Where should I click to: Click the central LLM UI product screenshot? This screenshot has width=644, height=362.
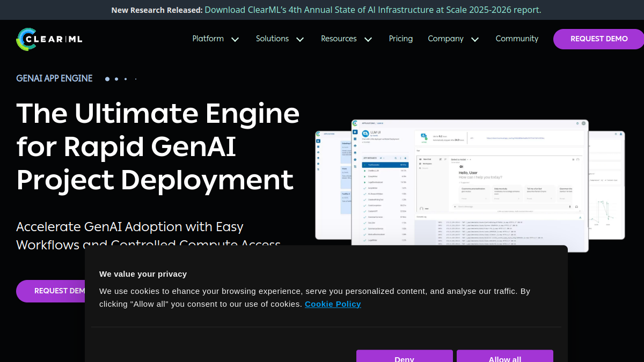pyautogui.click(x=470, y=186)
